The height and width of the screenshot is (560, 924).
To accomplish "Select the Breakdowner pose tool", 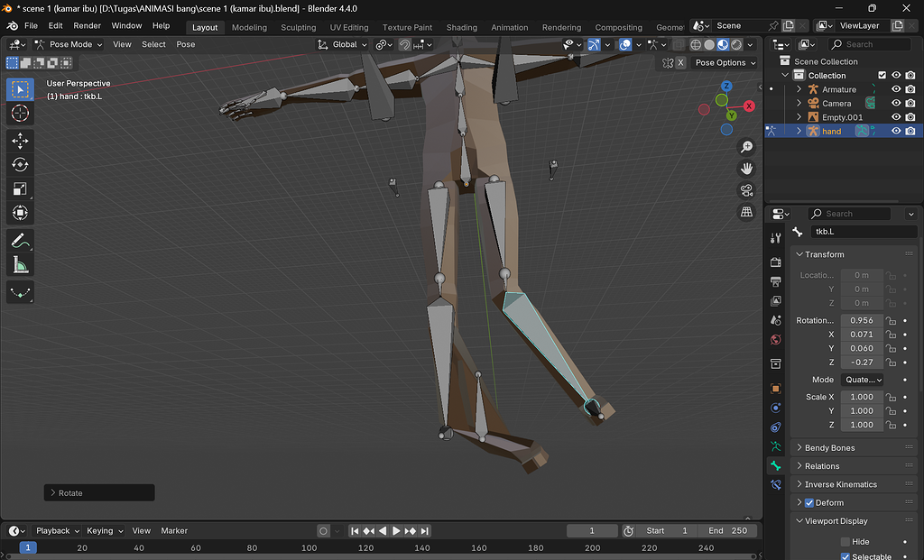I will (x=20, y=293).
